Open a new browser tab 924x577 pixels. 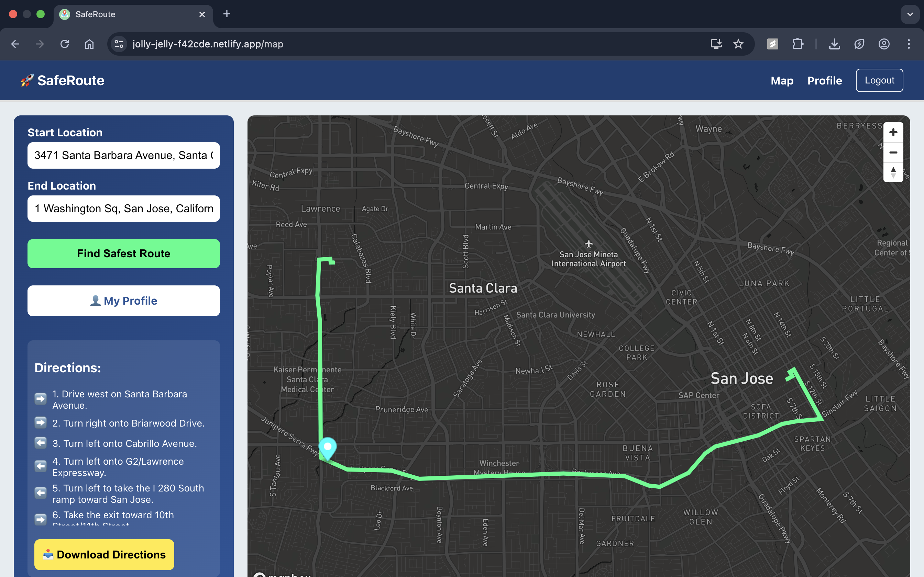coord(227,14)
